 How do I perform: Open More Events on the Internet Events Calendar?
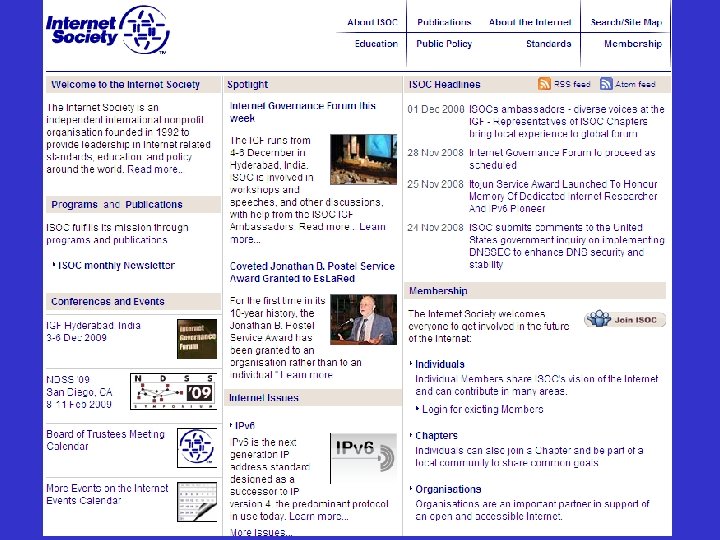point(107,494)
